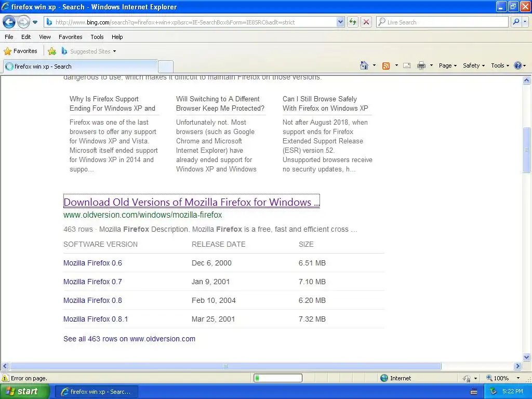Click the on-screen keyboard tray icon
Screen dimensions: 532x399
[x=474, y=392]
